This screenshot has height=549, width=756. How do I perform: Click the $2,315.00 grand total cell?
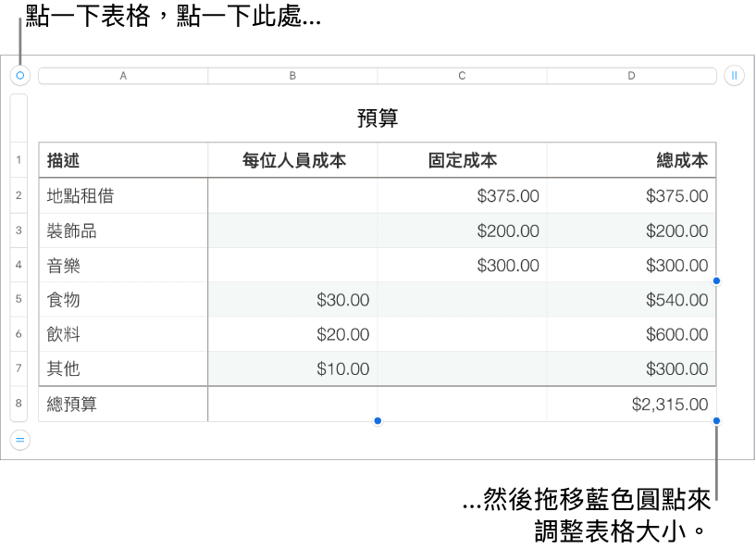(632, 404)
